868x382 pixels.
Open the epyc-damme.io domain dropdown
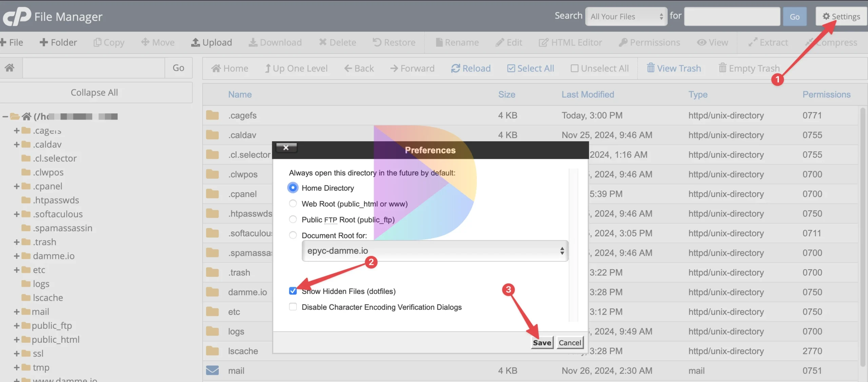[x=435, y=251]
